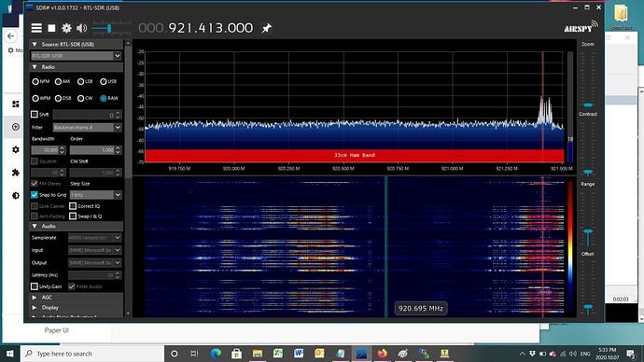Open the SDR# hamburger menu
The width and height of the screenshot is (644, 362).
click(x=36, y=28)
